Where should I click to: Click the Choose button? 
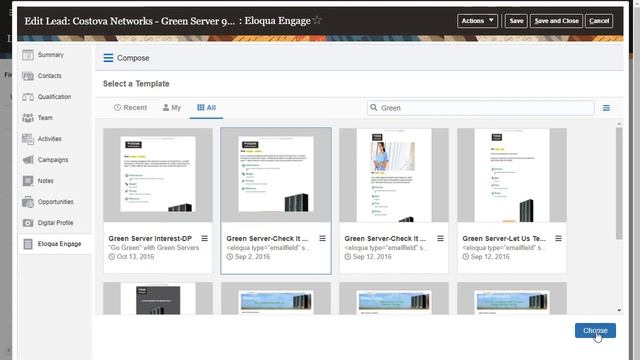coord(595,331)
